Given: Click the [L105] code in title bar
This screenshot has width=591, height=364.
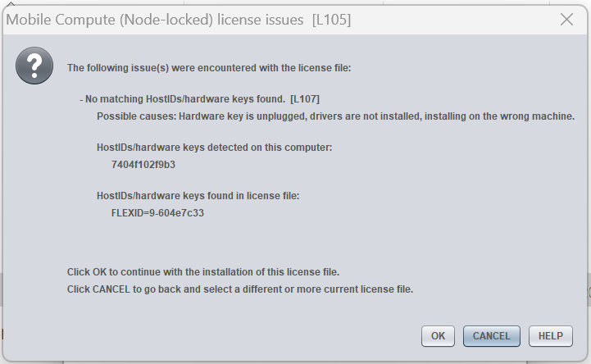Looking at the screenshot, I should pyautogui.click(x=331, y=20).
